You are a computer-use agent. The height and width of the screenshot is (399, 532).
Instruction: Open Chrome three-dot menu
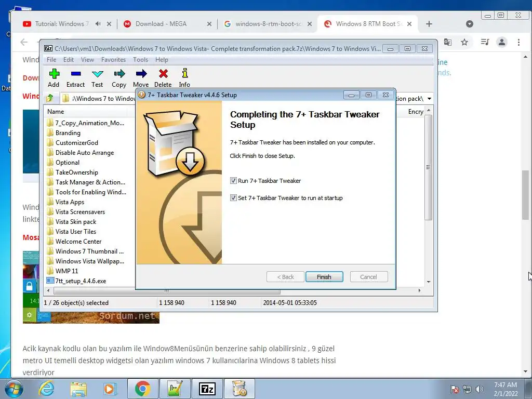518,42
